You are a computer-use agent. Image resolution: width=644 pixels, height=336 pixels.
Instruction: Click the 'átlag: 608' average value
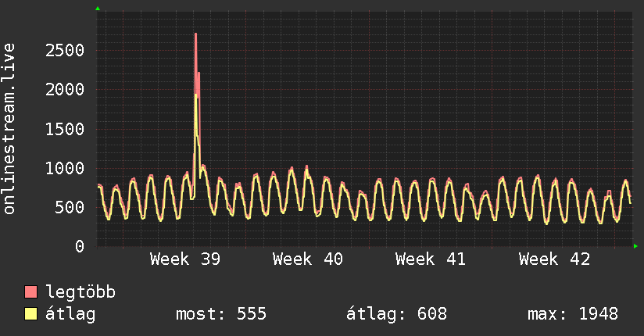(x=396, y=314)
